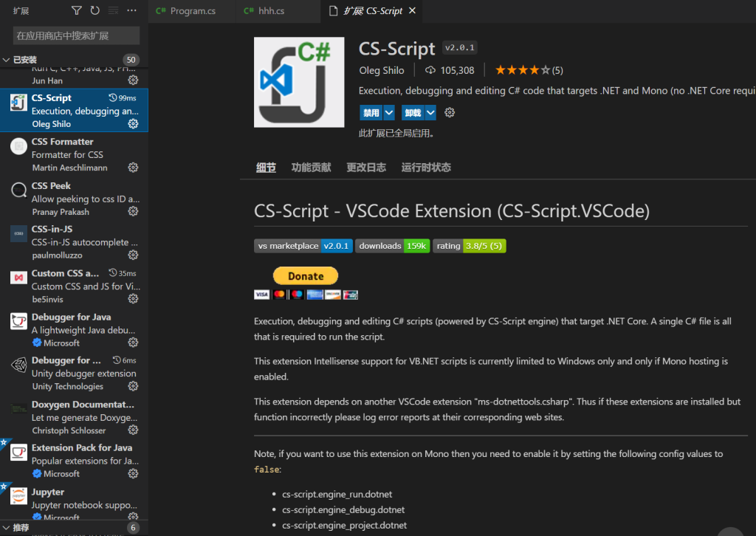756x536 pixels.
Task: Collapse the 已安装 section
Action: coord(7,60)
